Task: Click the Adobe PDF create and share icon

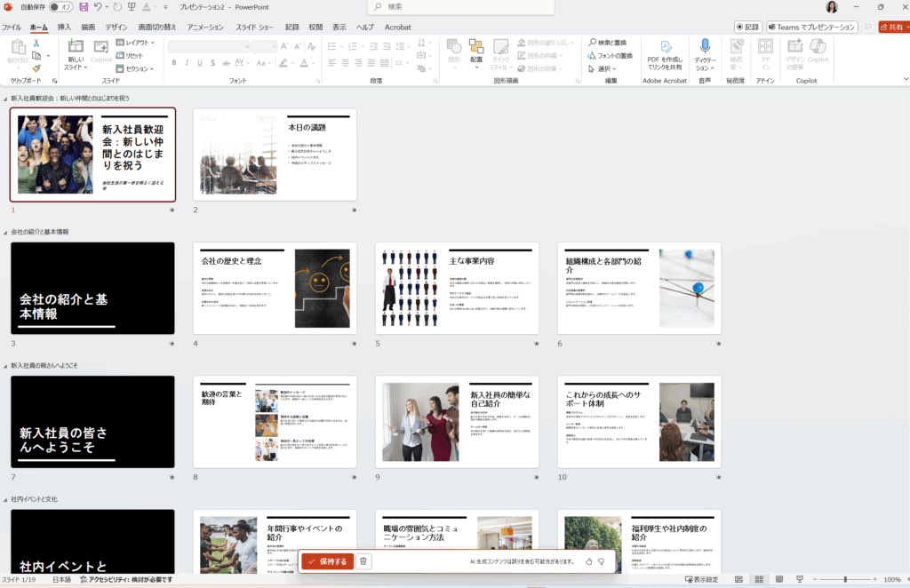Action: 664,46
